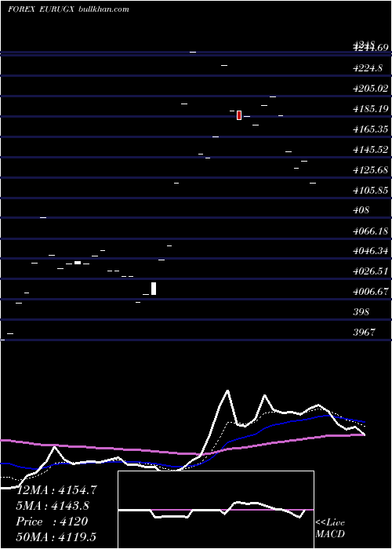Click the FOREX EURUGX chart title
Image resolution: width=392 pixels, height=549 pixels.
tap(41, 9)
